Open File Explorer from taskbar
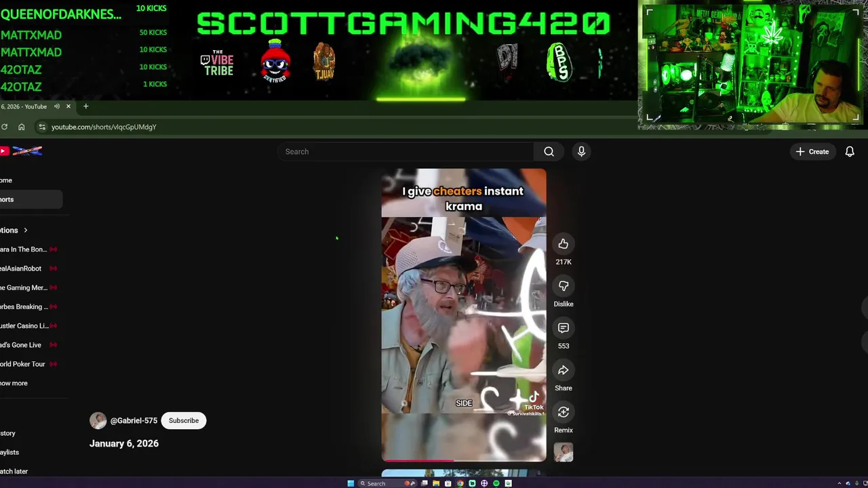 point(436,483)
